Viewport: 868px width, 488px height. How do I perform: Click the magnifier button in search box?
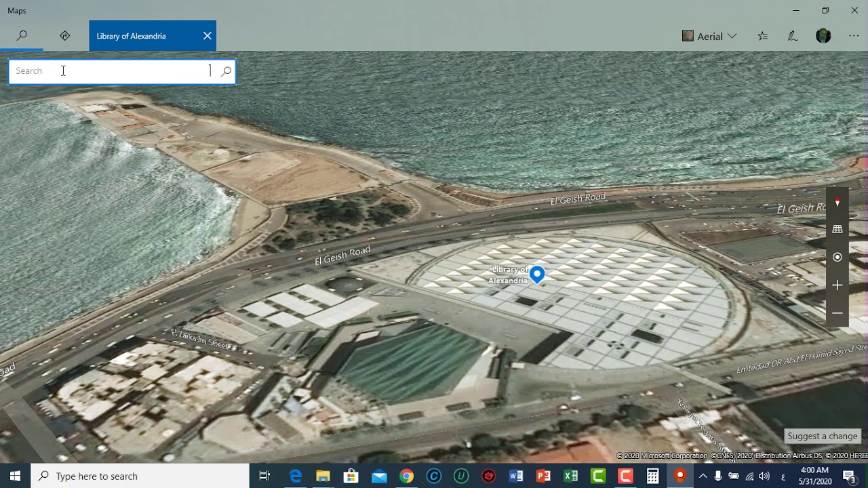[226, 71]
